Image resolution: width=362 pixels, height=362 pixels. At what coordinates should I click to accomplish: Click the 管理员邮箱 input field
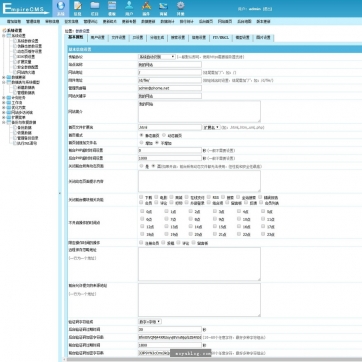tap(170, 88)
